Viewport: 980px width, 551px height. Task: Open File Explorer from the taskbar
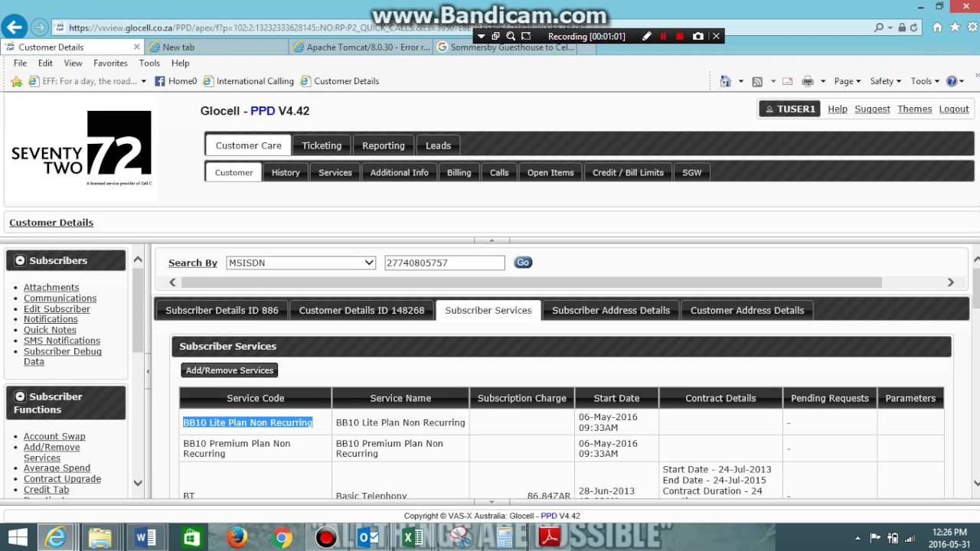[100, 537]
